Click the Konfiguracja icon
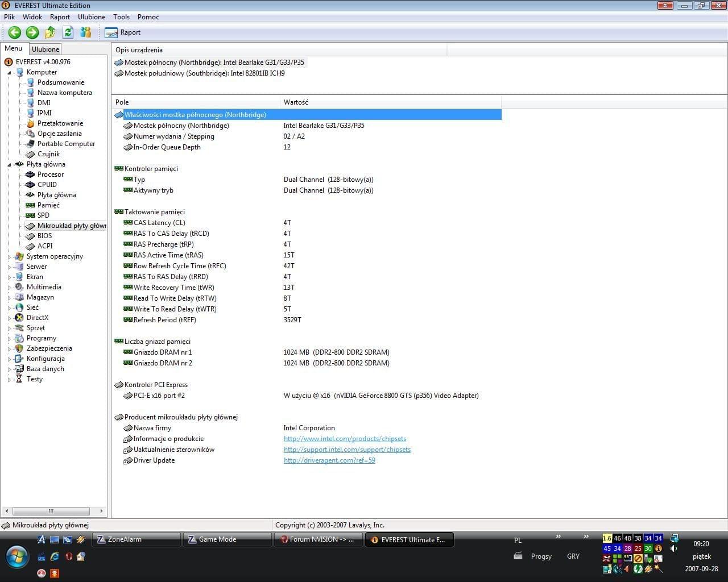 click(x=19, y=359)
